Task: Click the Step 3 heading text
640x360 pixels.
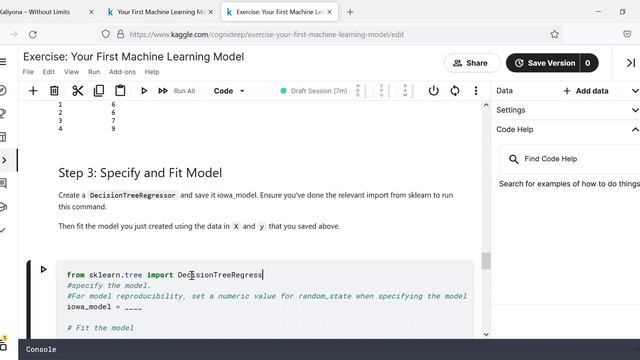Action: [140, 173]
